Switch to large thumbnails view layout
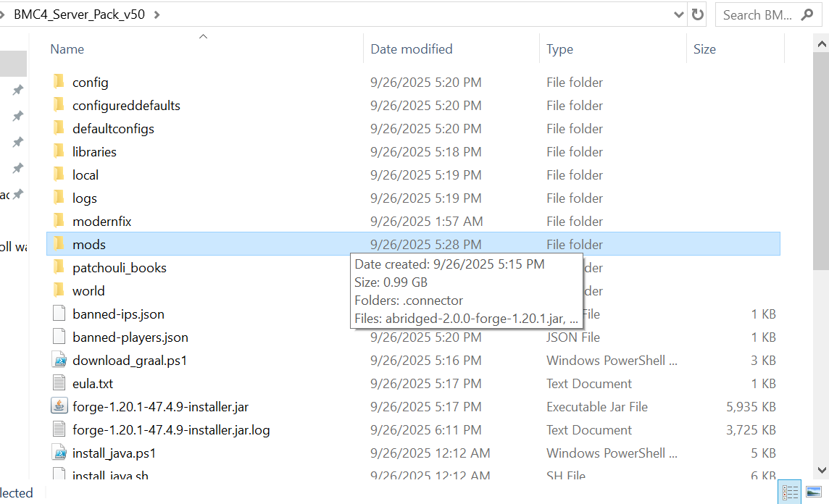Image resolution: width=829 pixels, height=504 pixels. 813,492
